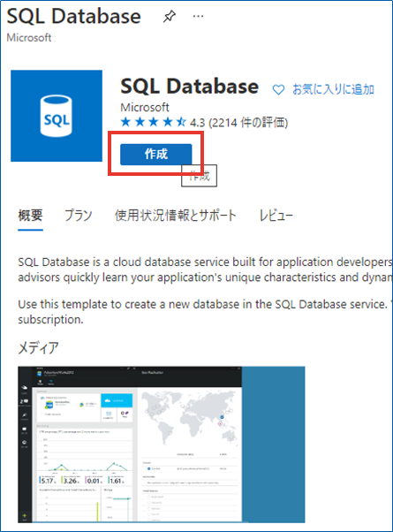This screenshot has height=532, width=393.
Task: Pin the SQL Database page with the pin icon
Action: [x=170, y=16]
